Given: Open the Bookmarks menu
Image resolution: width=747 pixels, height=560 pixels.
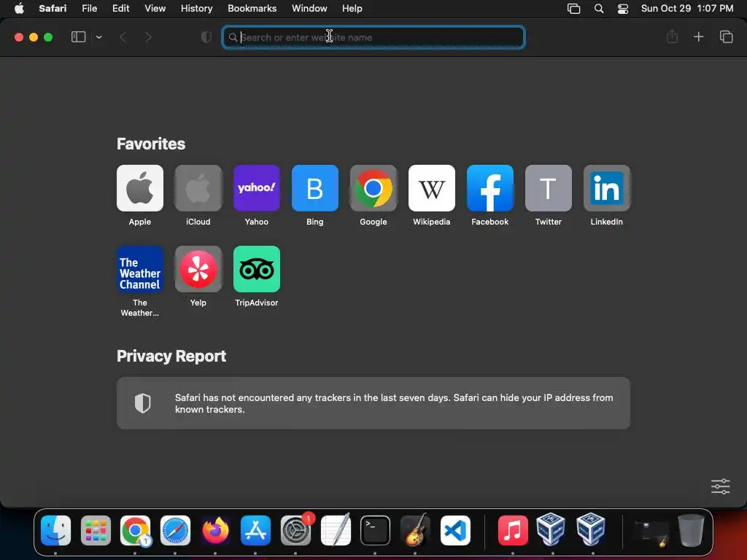Looking at the screenshot, I should 252,8.
